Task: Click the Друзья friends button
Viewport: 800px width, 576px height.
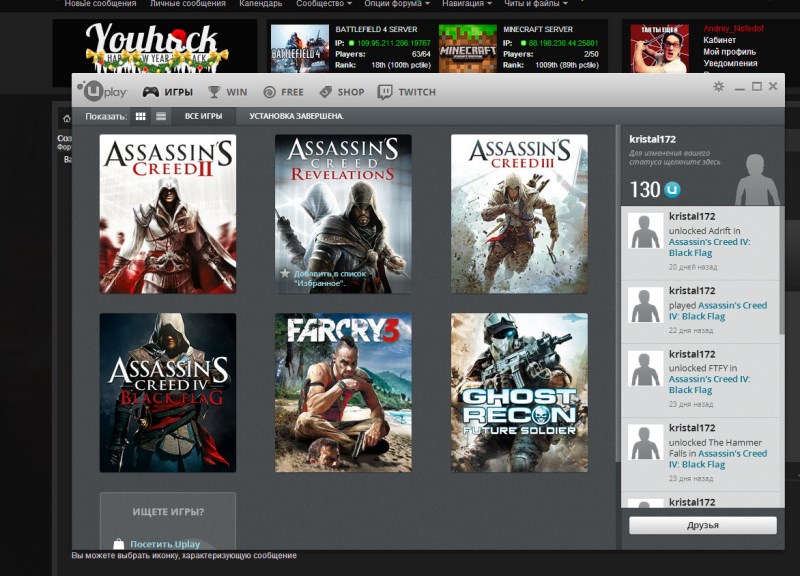Action: click(703, 525)
